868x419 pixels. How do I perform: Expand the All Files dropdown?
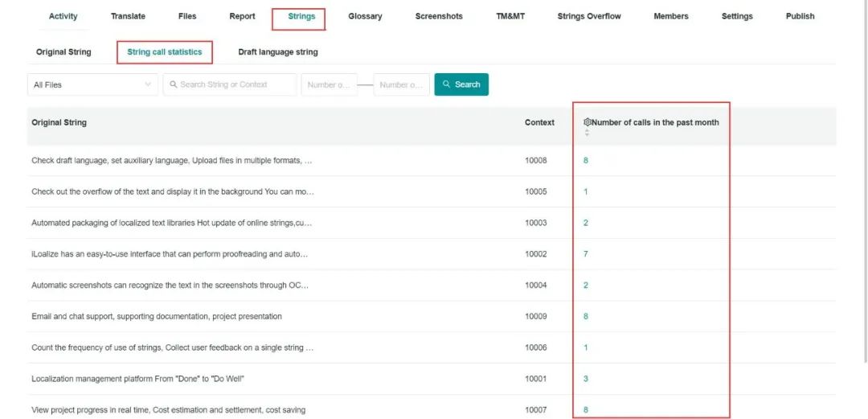pos(92,84)
